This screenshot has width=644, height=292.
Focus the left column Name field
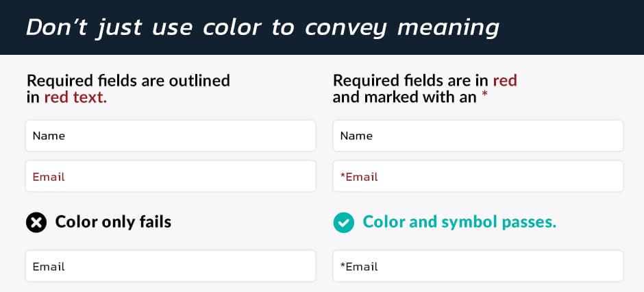[x=171, y=136]
